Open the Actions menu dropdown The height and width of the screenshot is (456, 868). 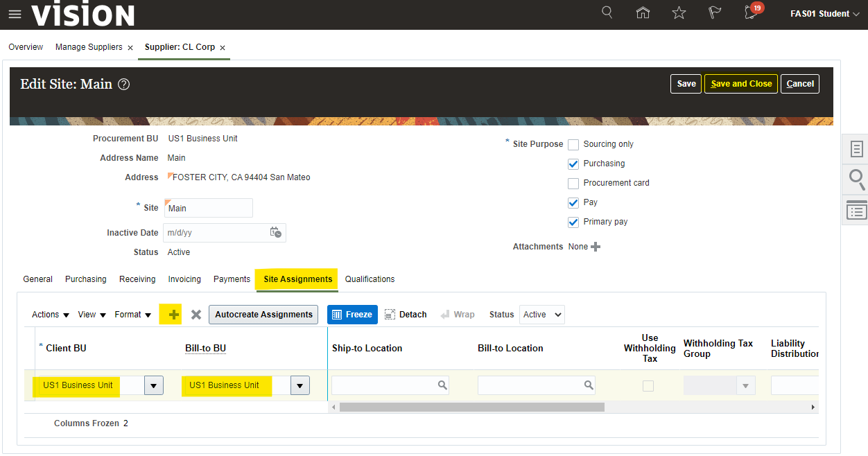[x=51, y=315]
